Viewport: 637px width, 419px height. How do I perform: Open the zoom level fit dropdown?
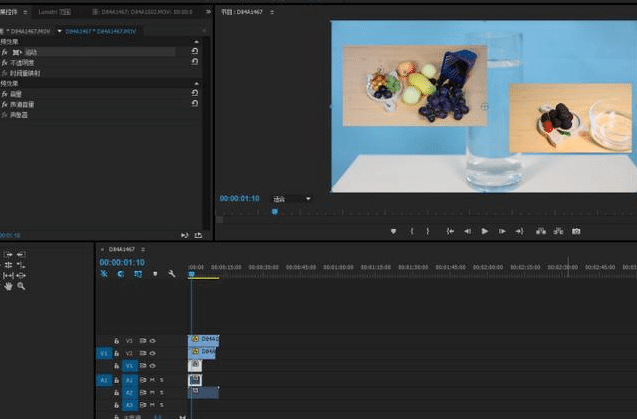pyautogui.click(x=292, y=199)
